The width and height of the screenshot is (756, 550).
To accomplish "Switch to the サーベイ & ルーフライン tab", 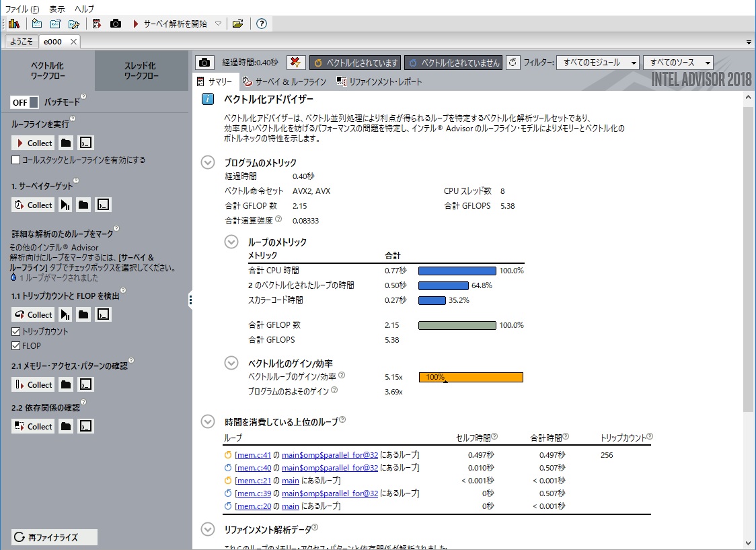I will click(x=285, y=82).
